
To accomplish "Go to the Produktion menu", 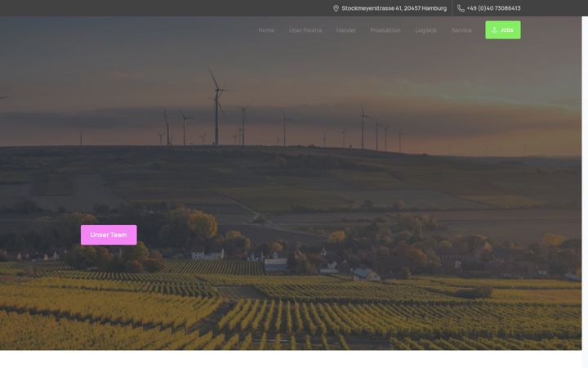I will pos(385,30).
